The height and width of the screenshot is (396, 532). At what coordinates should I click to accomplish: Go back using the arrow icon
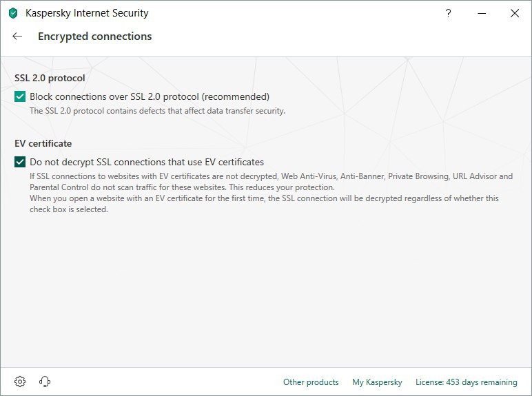[17, 37]
